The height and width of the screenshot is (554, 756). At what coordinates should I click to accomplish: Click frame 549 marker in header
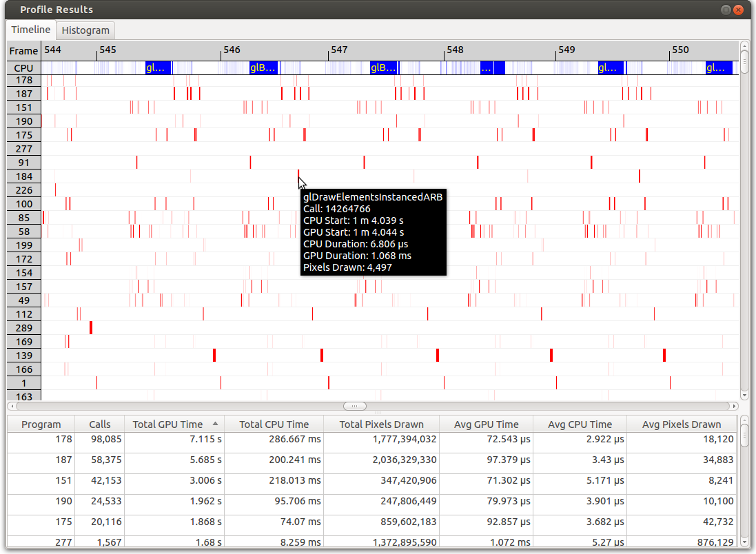pos(566,50)
